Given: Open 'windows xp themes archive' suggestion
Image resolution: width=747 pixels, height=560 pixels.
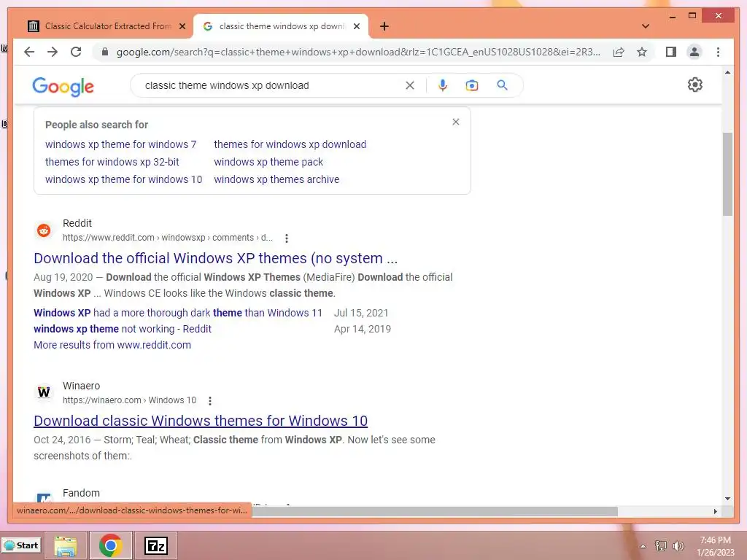Looking at the screenshot, I should [276, 179].
